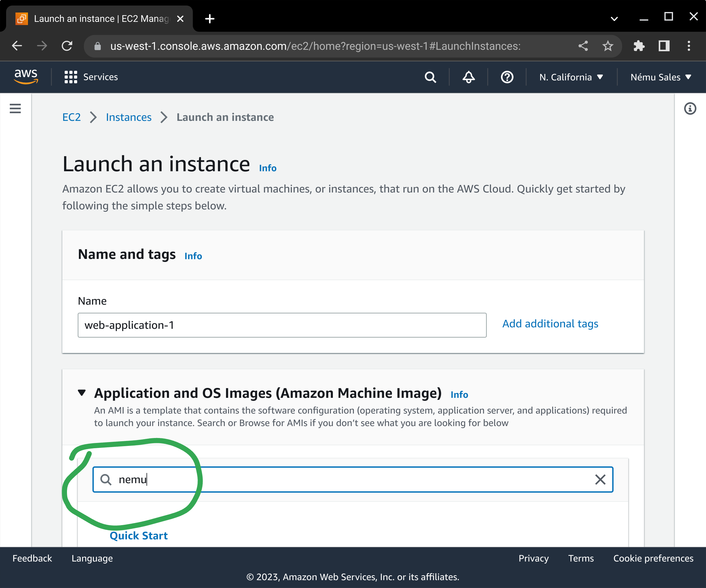Click the Name input field web-application-1
This screenshot has width=706, height=588.
coord(282,325)
